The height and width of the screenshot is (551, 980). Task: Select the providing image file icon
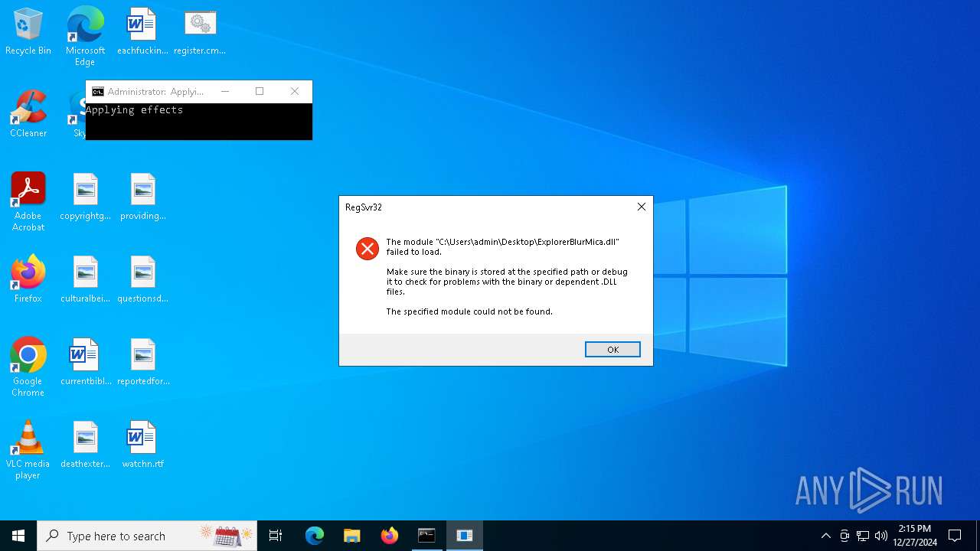[x=142, y=197]
